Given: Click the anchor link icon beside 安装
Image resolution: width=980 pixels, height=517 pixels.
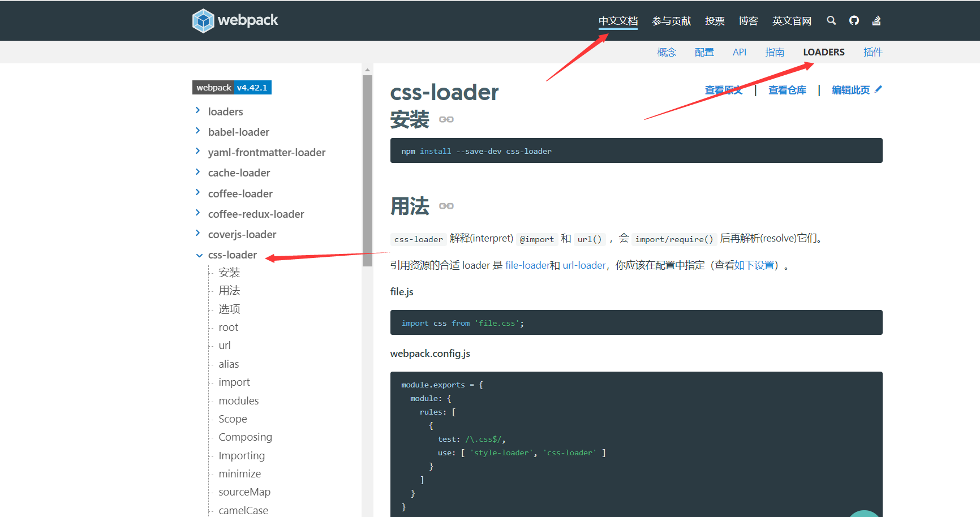Looking at the screenshot, I should pos(446,119).
